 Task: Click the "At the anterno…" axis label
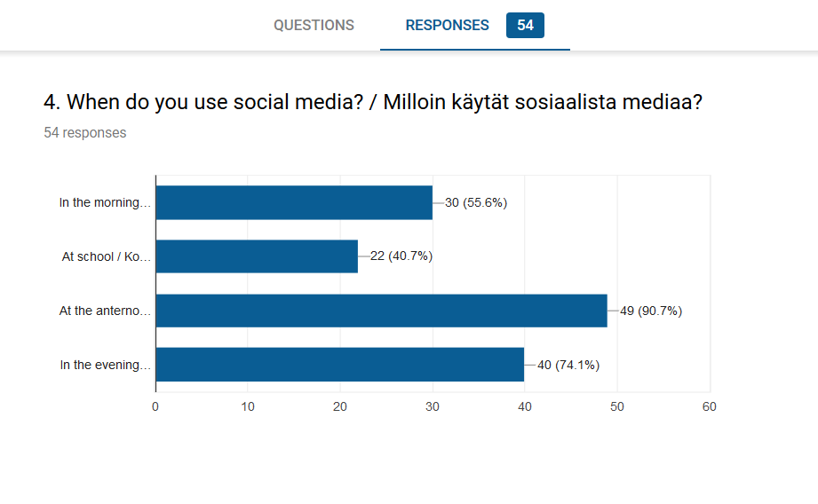point(106,311)
